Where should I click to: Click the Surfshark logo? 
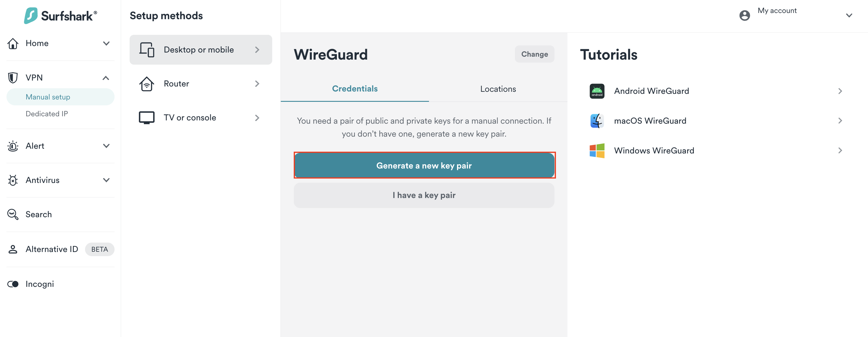point(61,15)
